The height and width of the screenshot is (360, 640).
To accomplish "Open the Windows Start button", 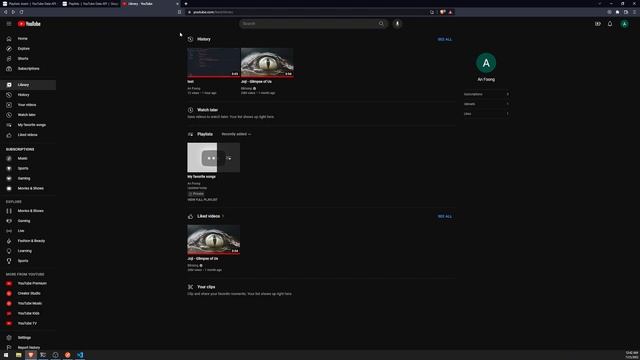I will (6, 355).
